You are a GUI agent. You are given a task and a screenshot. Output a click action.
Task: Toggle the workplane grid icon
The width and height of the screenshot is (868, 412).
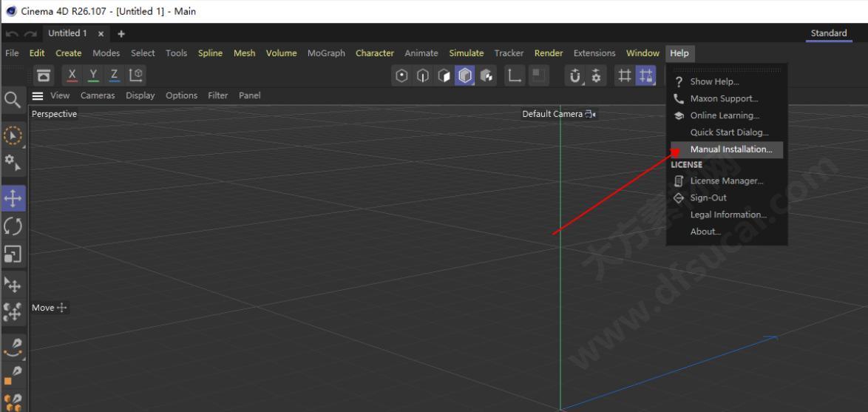[625, 75]
